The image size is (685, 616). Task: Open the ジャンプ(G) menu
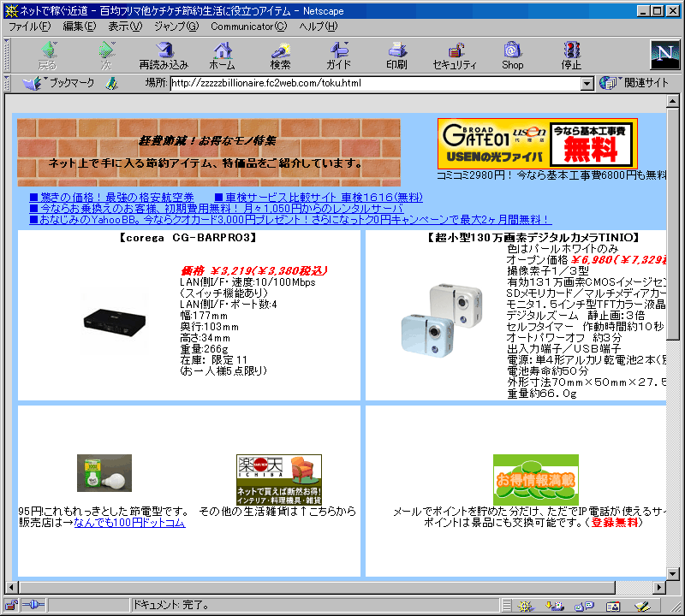[176, 27]
